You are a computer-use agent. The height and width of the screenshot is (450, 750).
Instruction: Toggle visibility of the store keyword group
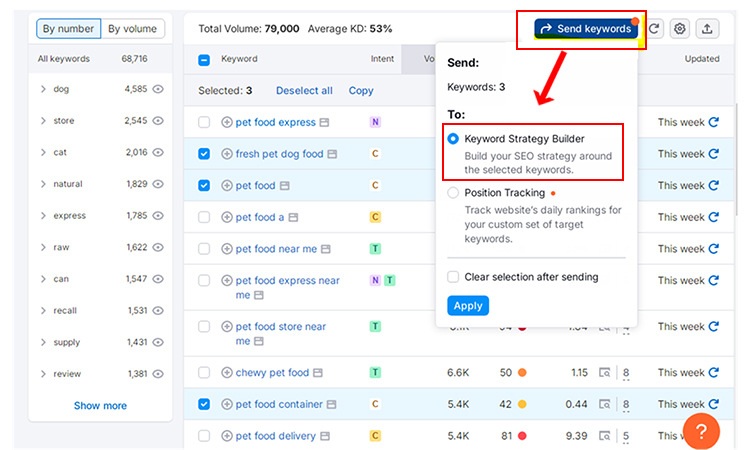(158, 121)
